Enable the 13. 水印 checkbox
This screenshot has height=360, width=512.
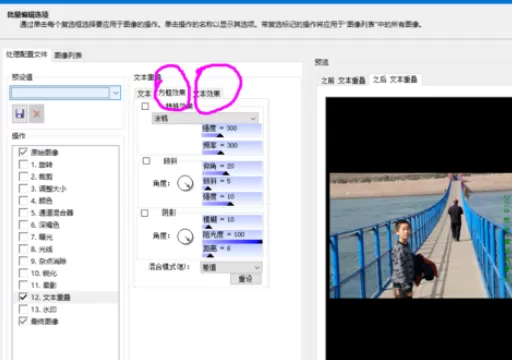click(23, 309)
